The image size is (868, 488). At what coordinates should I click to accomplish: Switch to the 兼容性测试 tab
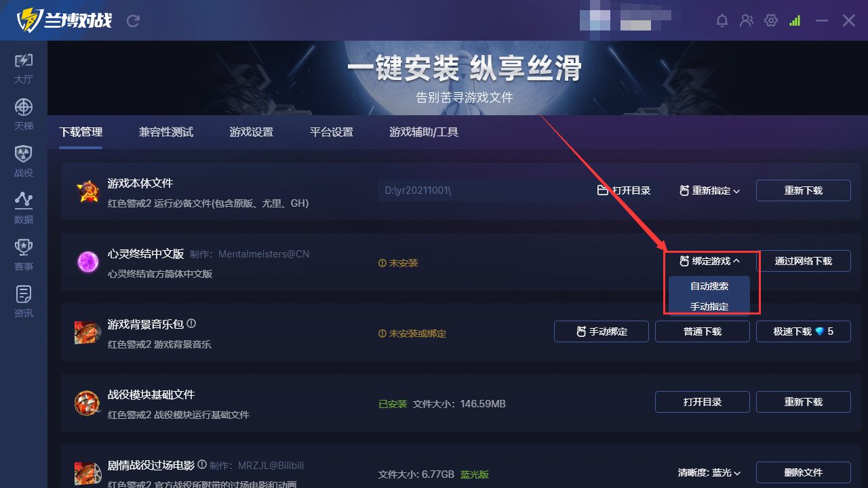[x=166, y=132]
